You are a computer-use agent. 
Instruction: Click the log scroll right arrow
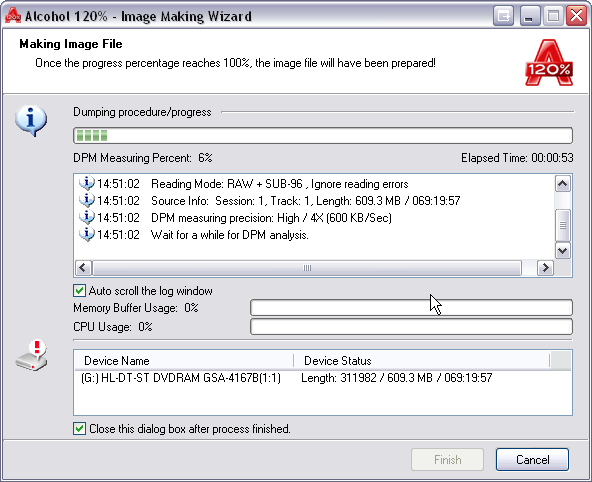[x=545, y=268]
